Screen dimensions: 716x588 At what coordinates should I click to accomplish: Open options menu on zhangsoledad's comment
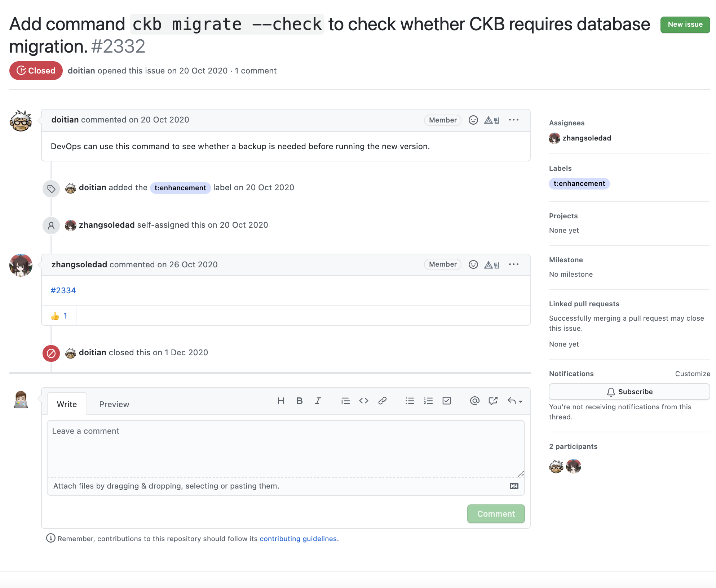(x=513, y=264)
